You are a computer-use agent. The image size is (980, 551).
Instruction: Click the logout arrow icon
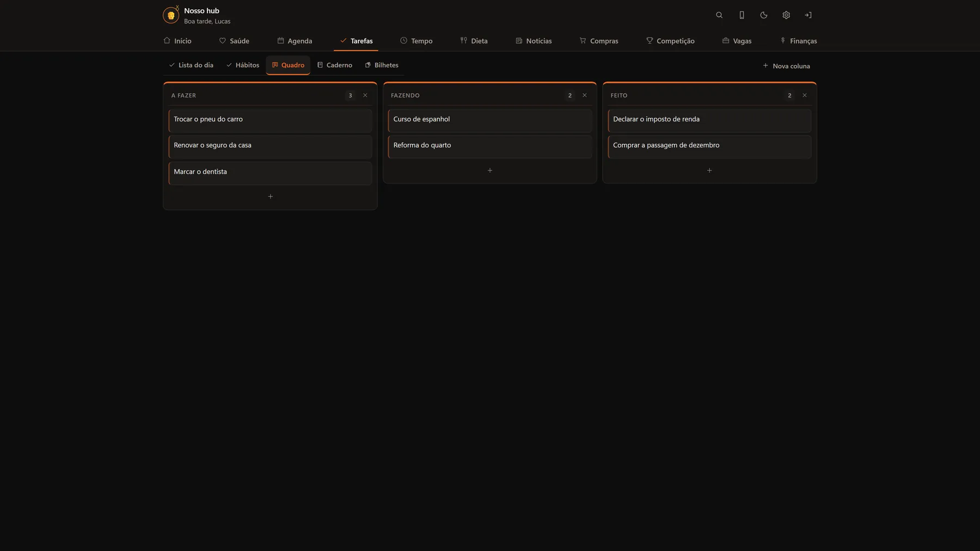[x=808, y=15]
